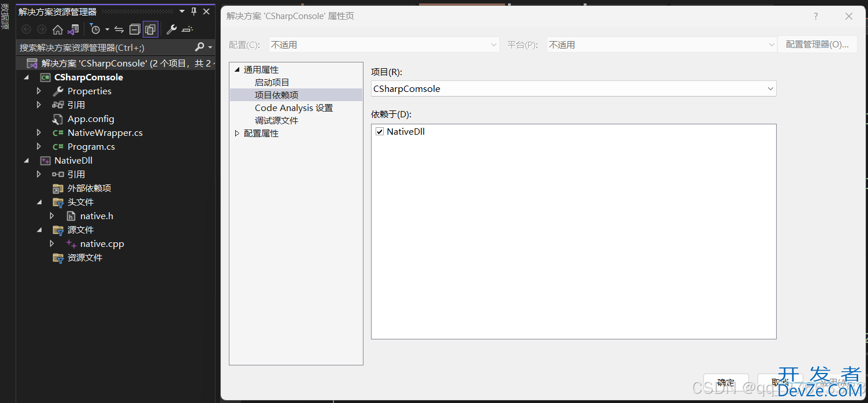Toggle Show All Files button
Viewport: 868px width, 403px height.
coord(150,29)
